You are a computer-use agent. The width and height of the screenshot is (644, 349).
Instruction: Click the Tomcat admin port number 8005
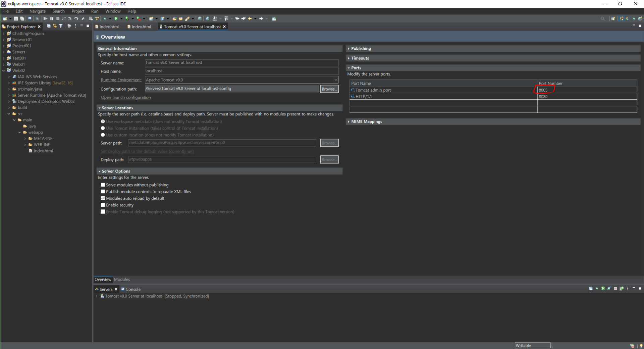point(543,90)
